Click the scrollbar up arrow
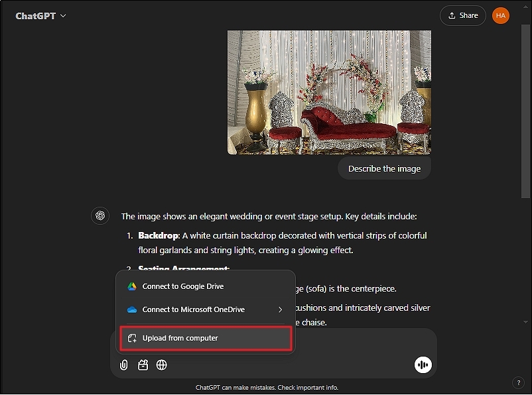Screen dimensions: 532x395 coord(525,7)
